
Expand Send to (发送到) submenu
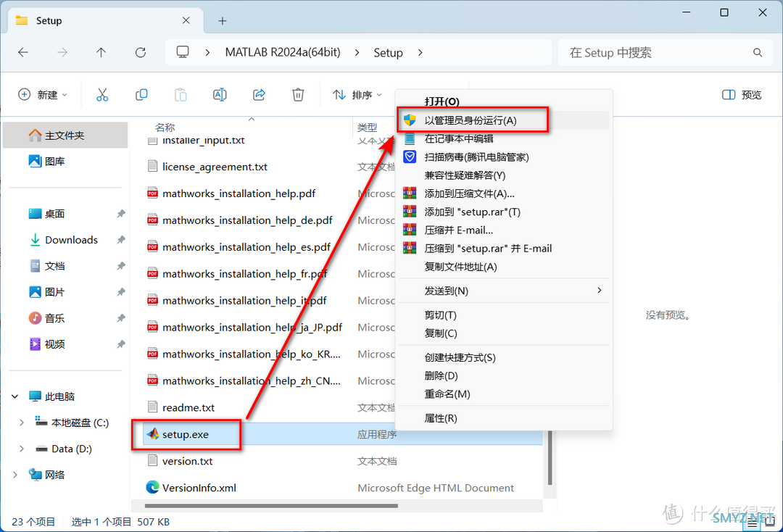point(504,291)
